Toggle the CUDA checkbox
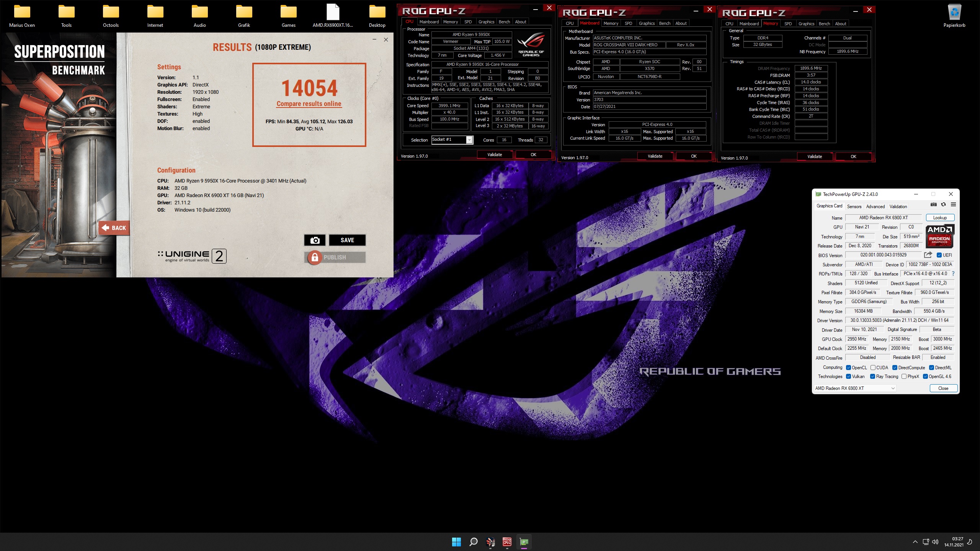The image size is (980, 551). coord(873,368)
